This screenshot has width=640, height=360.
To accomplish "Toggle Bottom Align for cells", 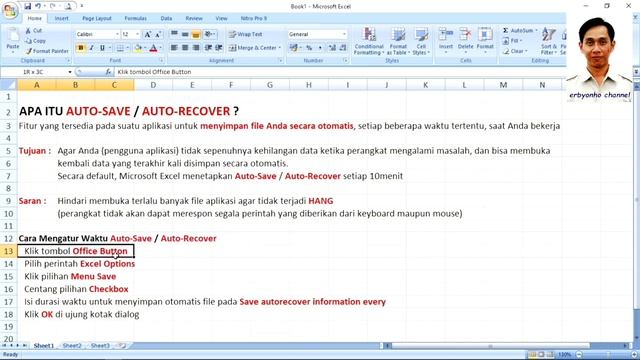I will coord(196,34).
